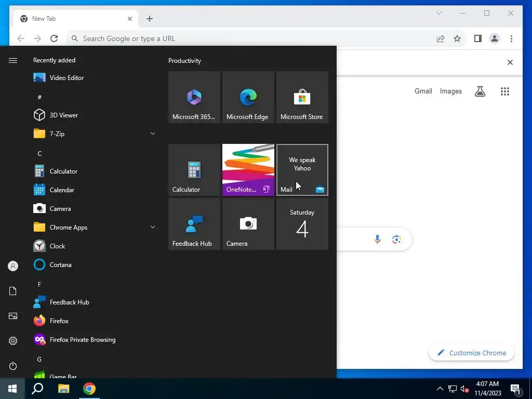
Task: Expand the Chrome Apps folder chevron
Action: (153, 228)
